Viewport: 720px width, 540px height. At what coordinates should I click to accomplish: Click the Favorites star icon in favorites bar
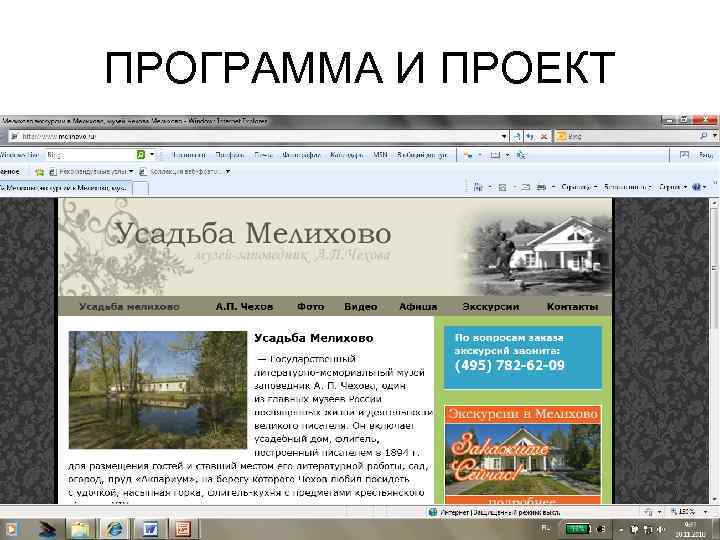[x=39, y=172]
